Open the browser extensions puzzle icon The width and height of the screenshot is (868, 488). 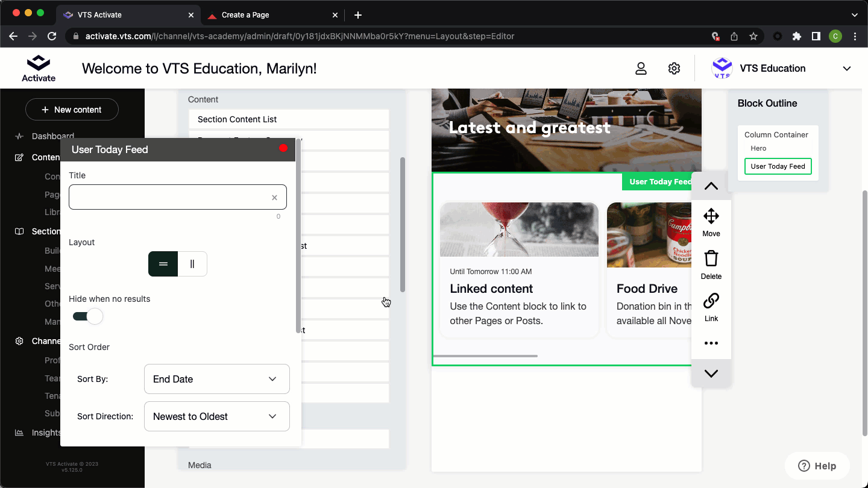click(x=797, y=36)
